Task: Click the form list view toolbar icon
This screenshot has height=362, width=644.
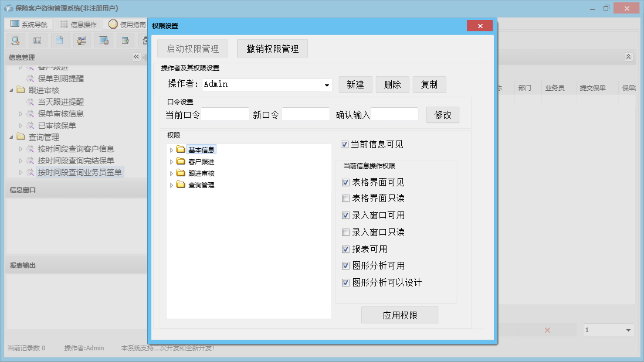Action: pos(38,40)
